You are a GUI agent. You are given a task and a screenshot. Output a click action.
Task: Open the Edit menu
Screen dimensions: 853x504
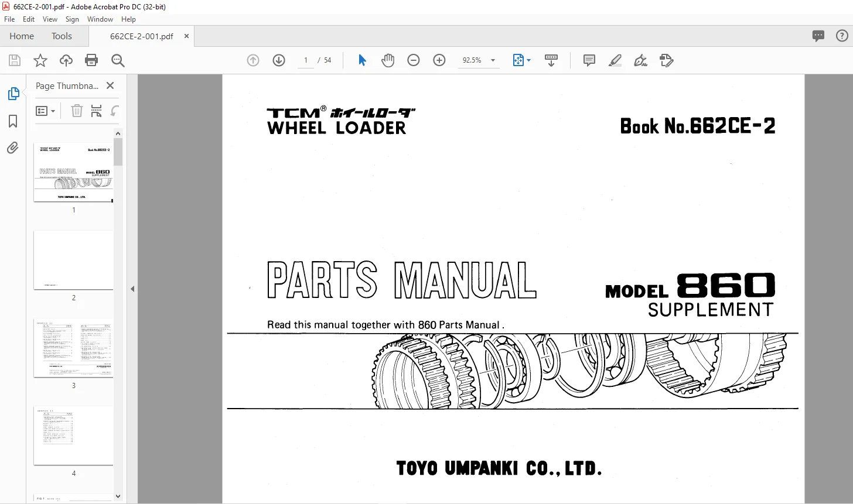[29, 19]
